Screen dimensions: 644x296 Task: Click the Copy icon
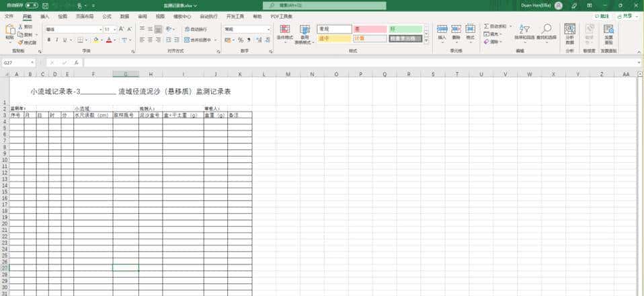(x=21, y=34)
